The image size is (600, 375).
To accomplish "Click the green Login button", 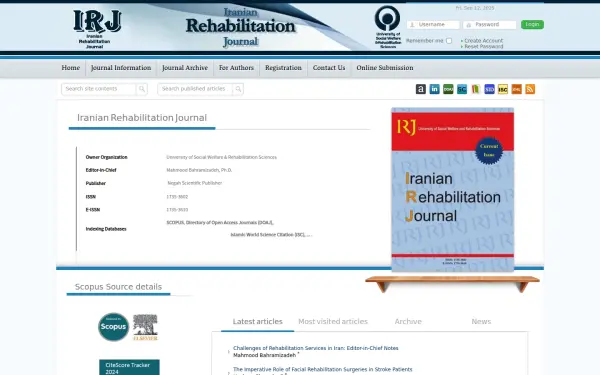I will click(532, 24).
